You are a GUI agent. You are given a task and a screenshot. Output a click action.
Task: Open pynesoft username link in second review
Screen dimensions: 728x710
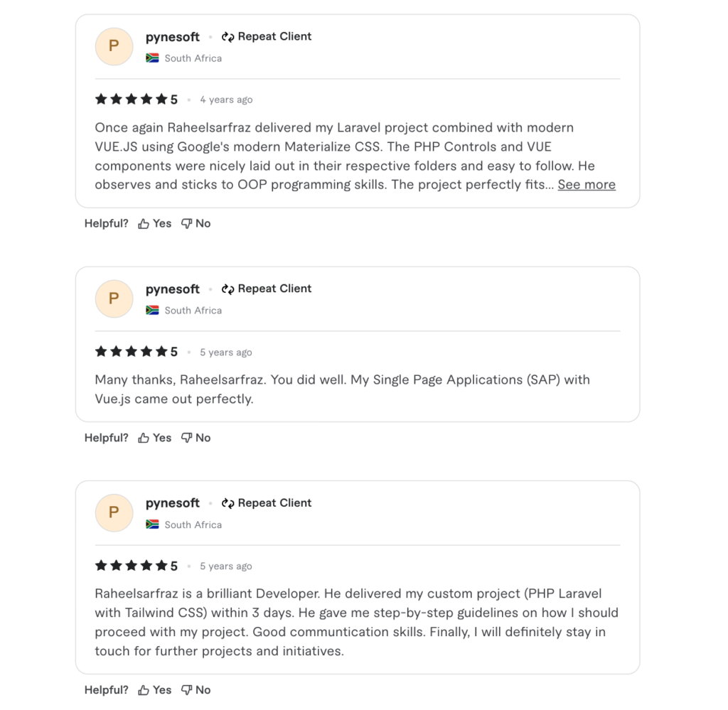point(173,289)
